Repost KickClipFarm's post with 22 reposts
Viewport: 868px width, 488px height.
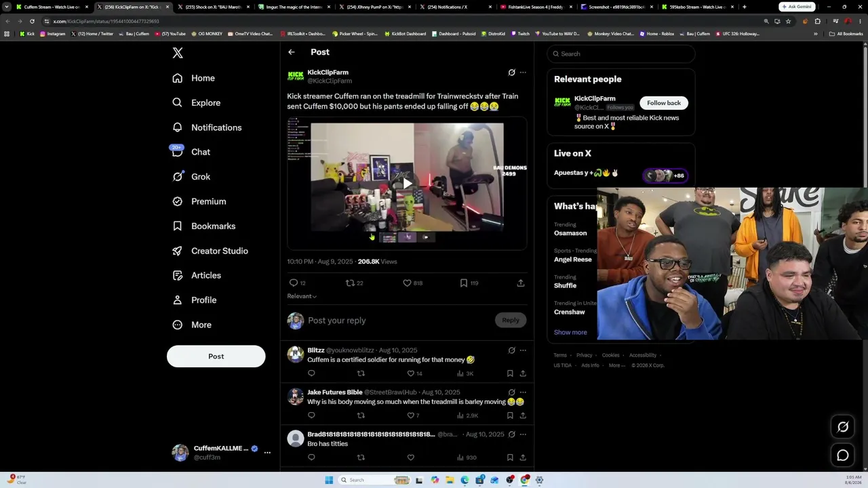click(x=350, y=283)
